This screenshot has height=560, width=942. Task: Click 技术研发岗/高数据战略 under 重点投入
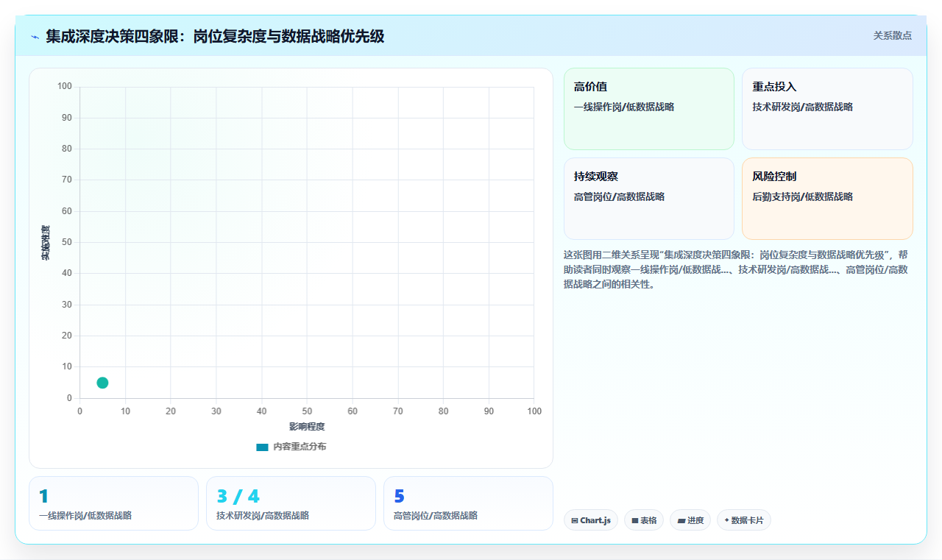(x=803, y=107)
